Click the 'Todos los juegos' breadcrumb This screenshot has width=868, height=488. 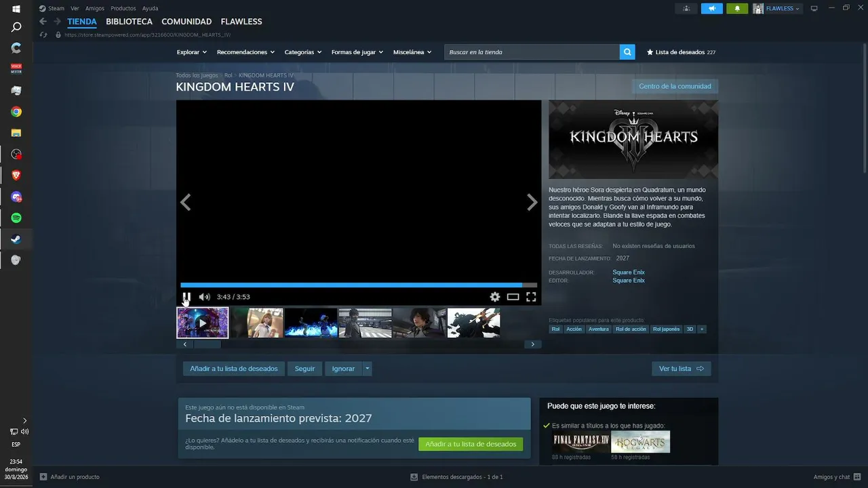tap(197, 75)
